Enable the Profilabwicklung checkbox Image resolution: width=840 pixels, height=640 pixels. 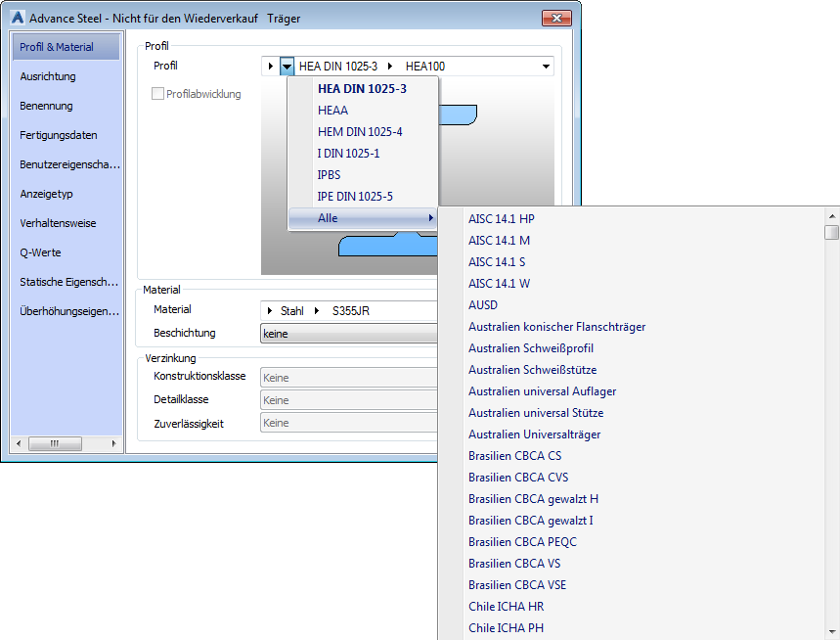(157, 94)
